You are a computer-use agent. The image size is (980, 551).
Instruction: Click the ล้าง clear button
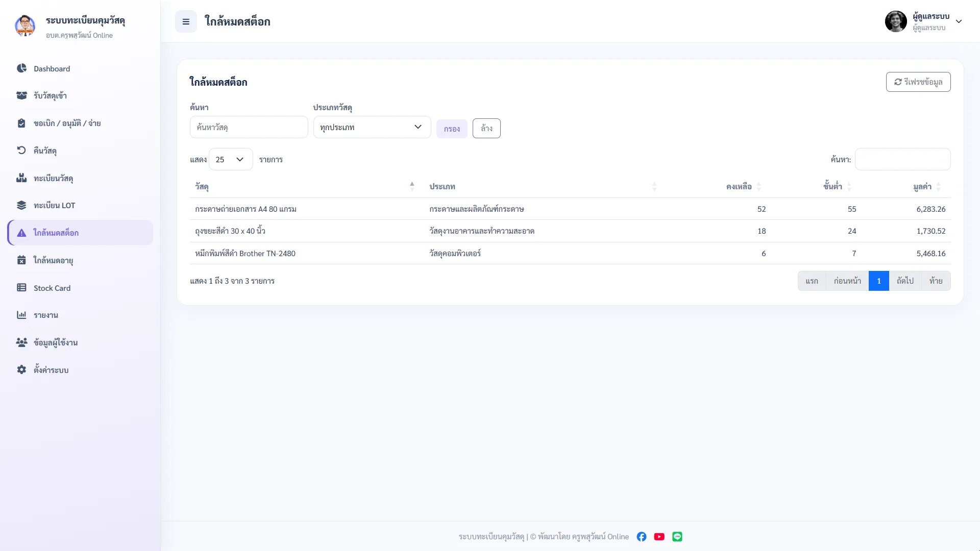[486, 128]
